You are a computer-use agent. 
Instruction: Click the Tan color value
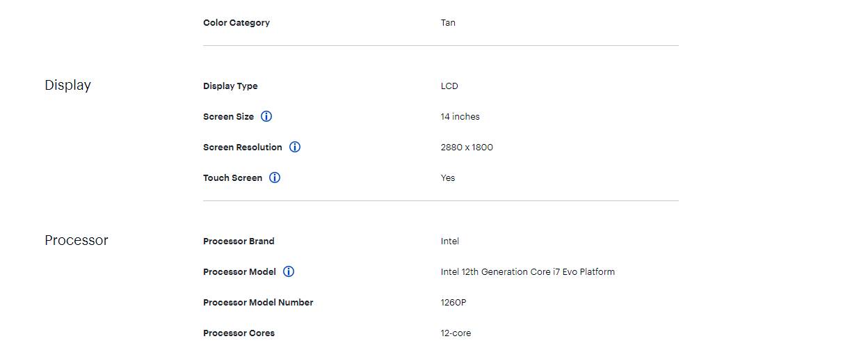pos(448,22)
